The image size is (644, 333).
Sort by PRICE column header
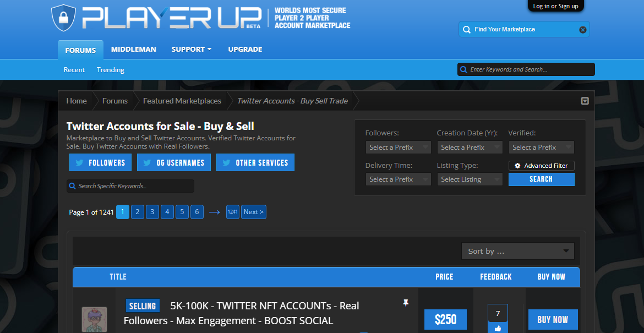(444, 277)
